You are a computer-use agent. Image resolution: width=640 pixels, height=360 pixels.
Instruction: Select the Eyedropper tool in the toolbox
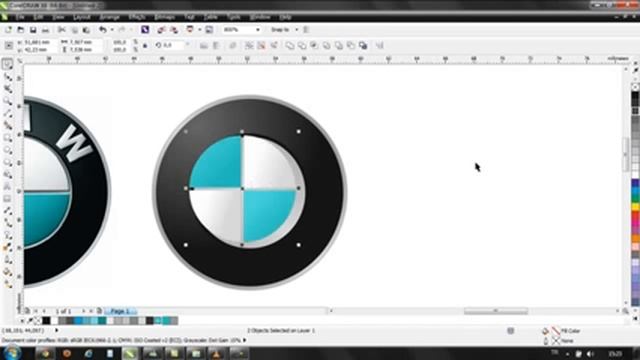click(7, 247)
